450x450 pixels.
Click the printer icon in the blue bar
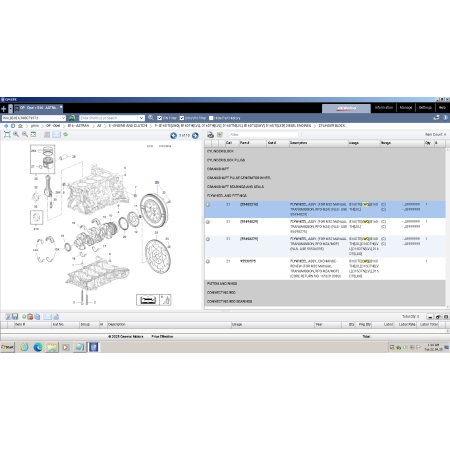436,118
